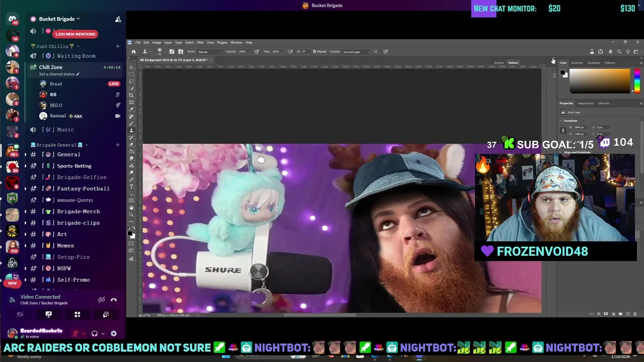Toggle link width and height constraint

point(563,130)
